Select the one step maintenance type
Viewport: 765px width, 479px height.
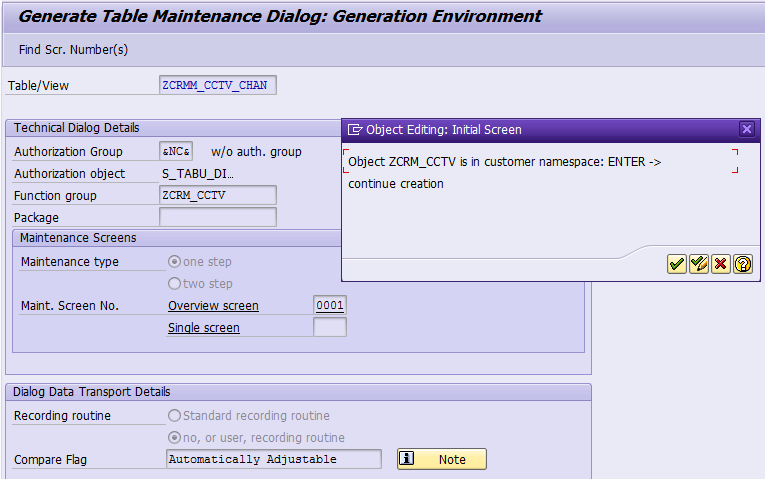coord(174,261)
